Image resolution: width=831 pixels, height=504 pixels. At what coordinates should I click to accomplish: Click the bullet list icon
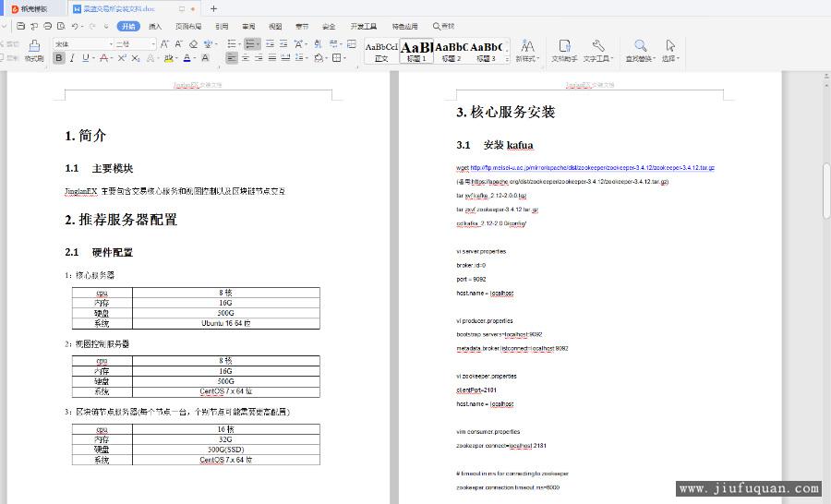(x=232, y=44)
